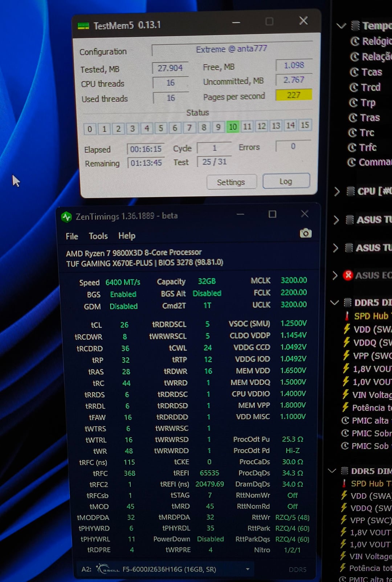
Task: Click the TestMem5 title bar app icon
Action: (x=83, y=26)
